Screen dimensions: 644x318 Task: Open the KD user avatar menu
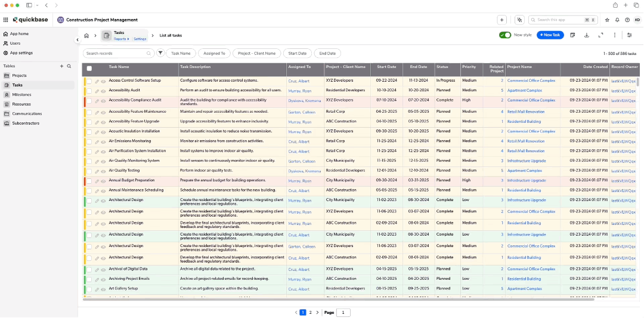(637, 20)
